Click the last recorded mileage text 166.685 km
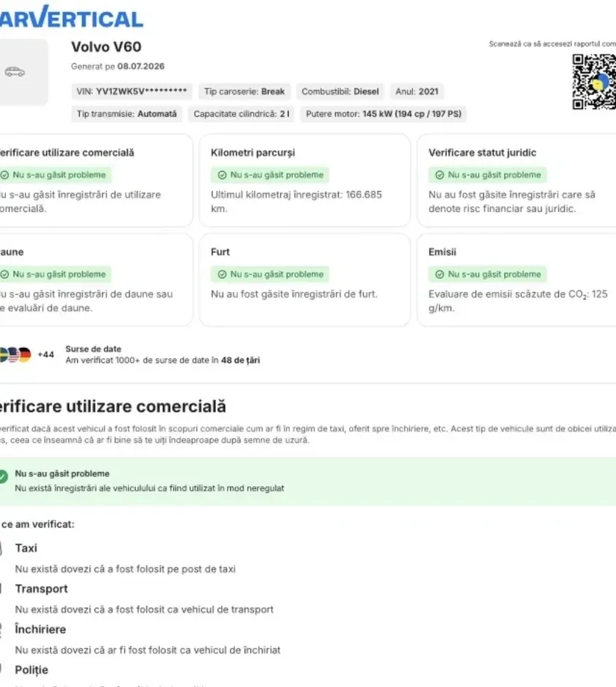The height and width of the screenshot is (687, 616). tap(296, 202)
